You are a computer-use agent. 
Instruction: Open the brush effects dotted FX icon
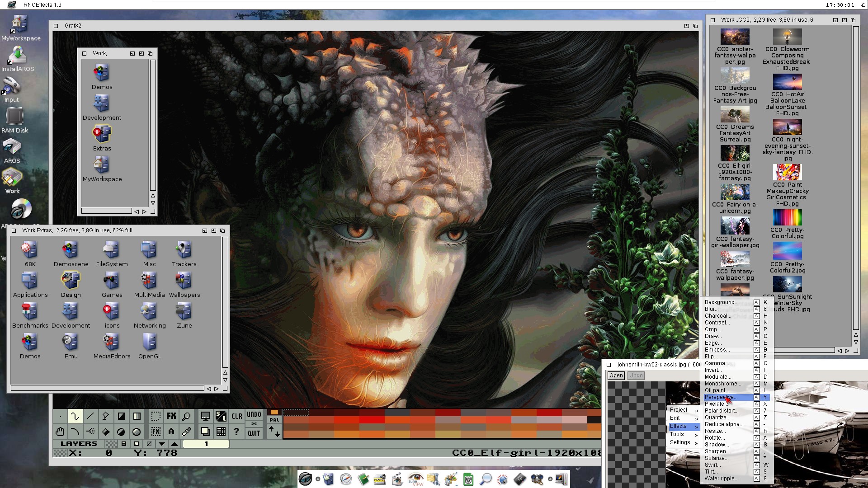tap(156, 432)
